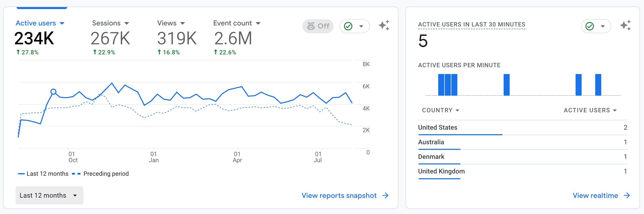
Task: Open the View realtime link
Action: click(x=595, y=195)
